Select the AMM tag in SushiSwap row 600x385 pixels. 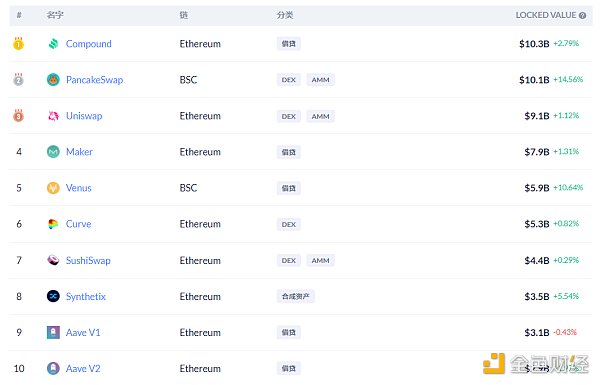click(320, 260)
